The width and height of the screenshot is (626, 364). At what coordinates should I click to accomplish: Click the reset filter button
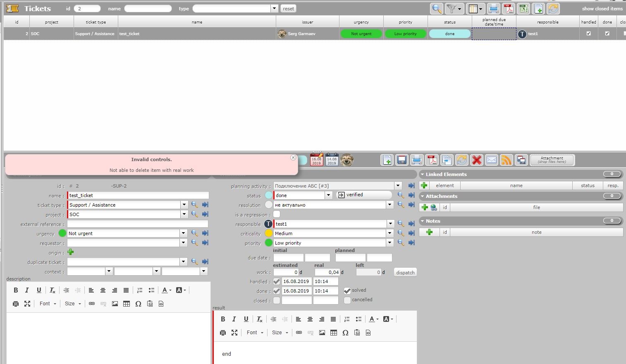288,9
